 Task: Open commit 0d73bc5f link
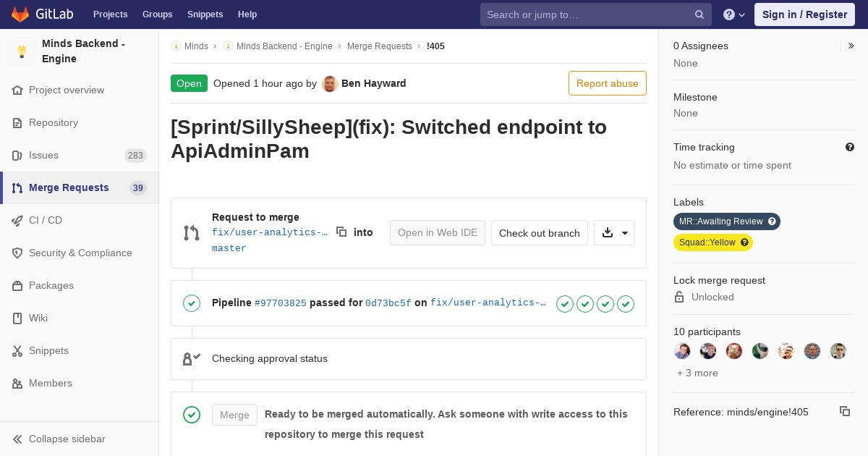point(388,303)
